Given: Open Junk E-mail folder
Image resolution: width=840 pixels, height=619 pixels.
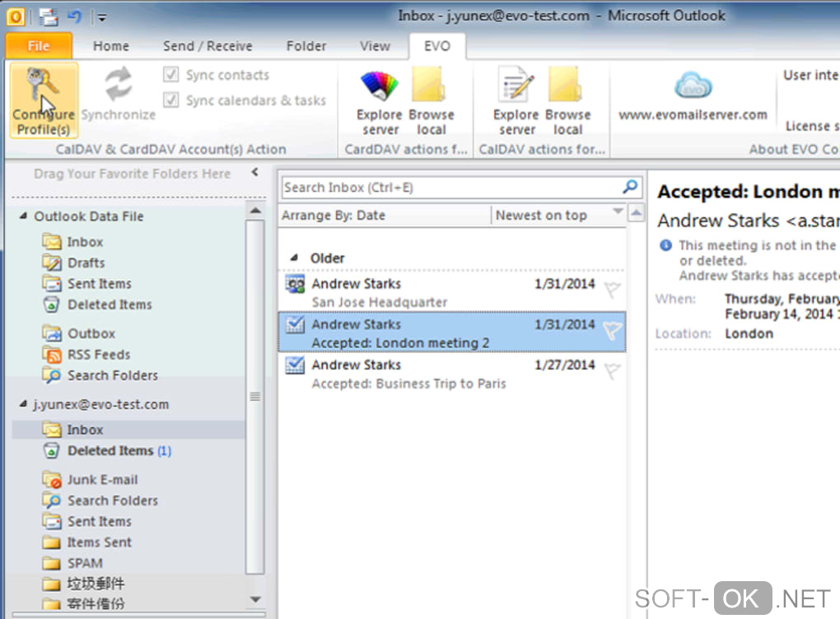Looking at the screenshot, I should pyautogui.click(x=102, y=480).
